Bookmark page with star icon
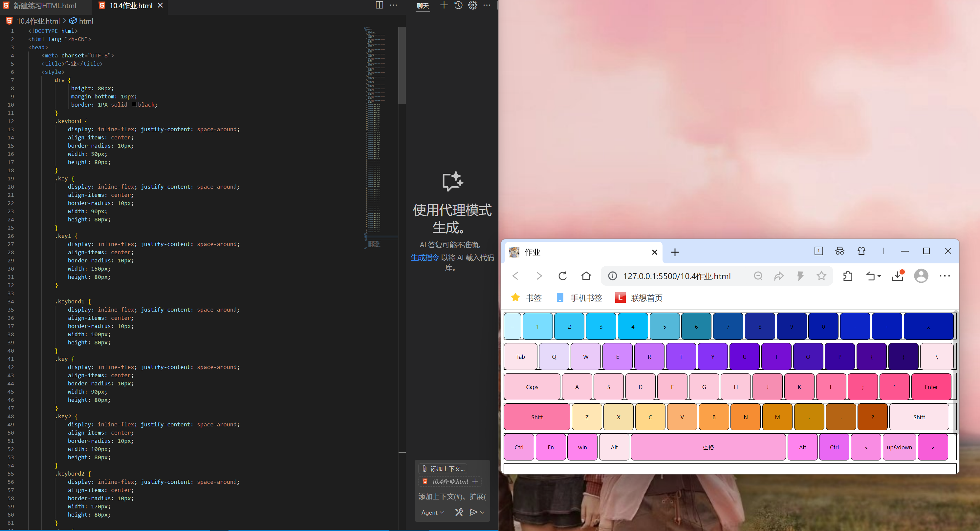This screenshot has width=980, height=531. (821, 276)
